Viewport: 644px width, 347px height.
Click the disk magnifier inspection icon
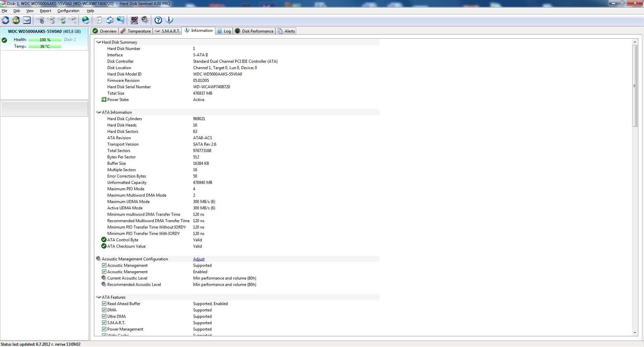(x=73, y=20)
